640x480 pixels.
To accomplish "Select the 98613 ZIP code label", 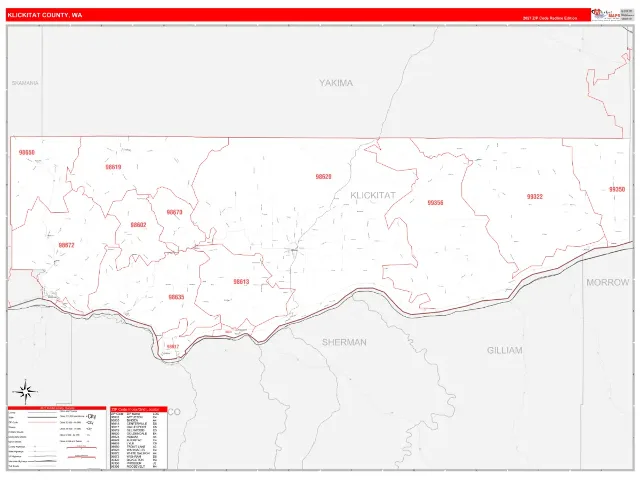I will tap(241, 282).
